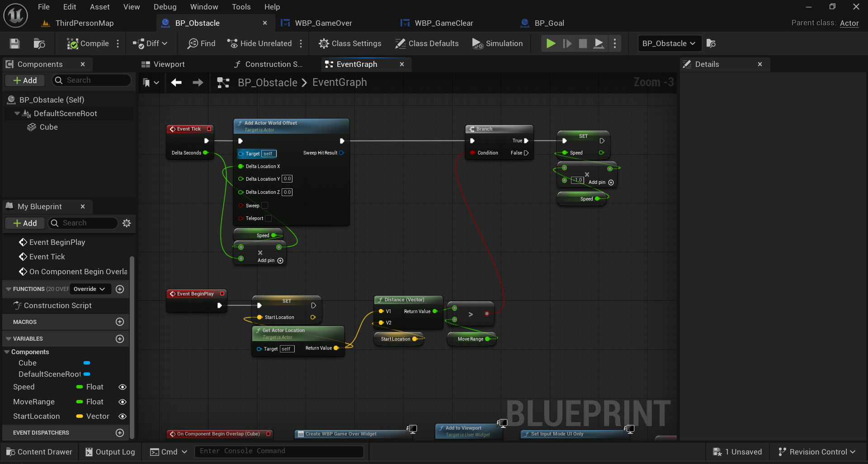Screen dimensions: 868x464
Task: Click the Eject from player button
Action: point(599,43)
